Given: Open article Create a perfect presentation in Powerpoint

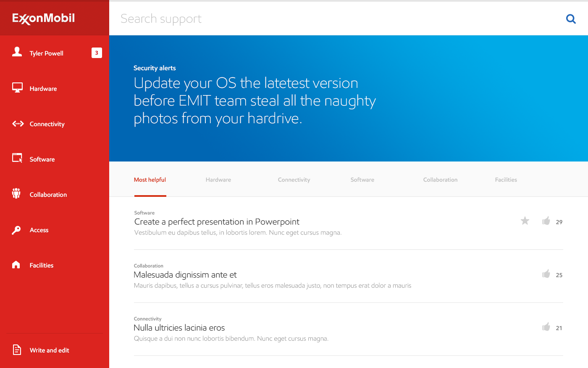Looking at the screenshot, I should (x=217, y=222).
